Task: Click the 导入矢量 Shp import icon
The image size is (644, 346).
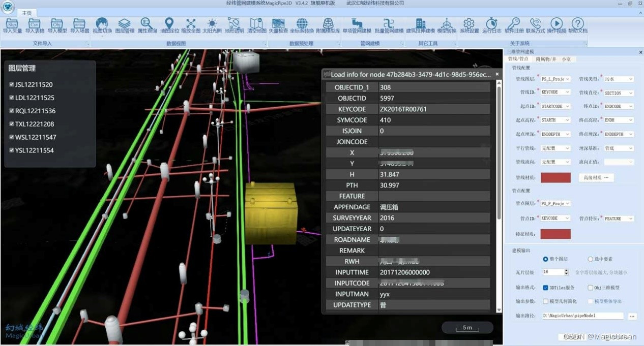Action: [x=12, y=24]
